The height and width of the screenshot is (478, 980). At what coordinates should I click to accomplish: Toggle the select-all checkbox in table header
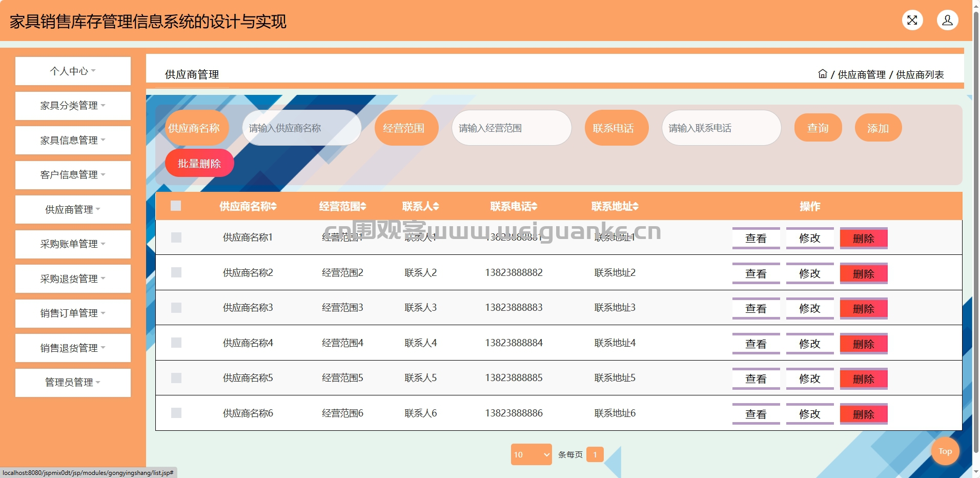coord(176,206)
